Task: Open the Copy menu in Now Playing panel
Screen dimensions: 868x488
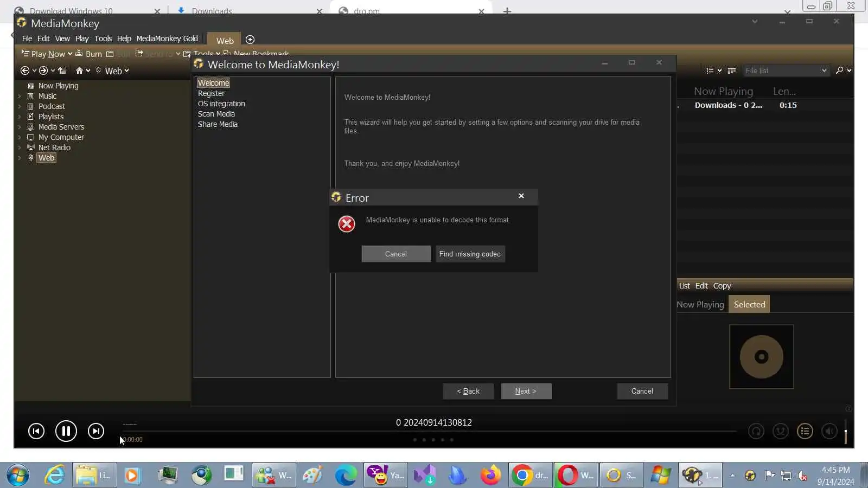Action: 722,286
